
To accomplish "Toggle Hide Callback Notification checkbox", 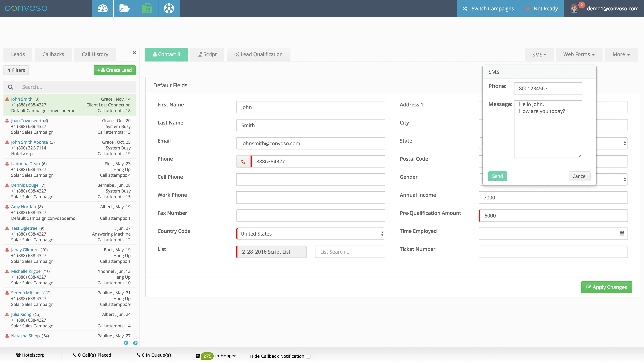I will [308, 356].
